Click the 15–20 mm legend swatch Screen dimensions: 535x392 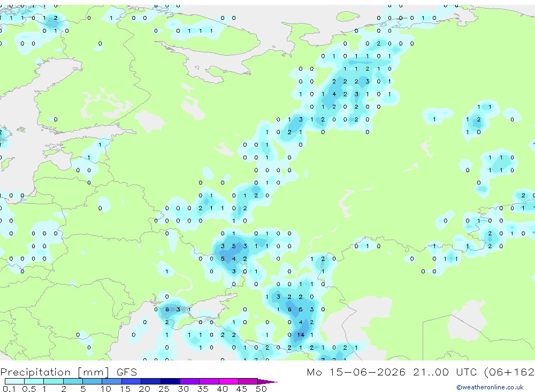pos(132,381)
